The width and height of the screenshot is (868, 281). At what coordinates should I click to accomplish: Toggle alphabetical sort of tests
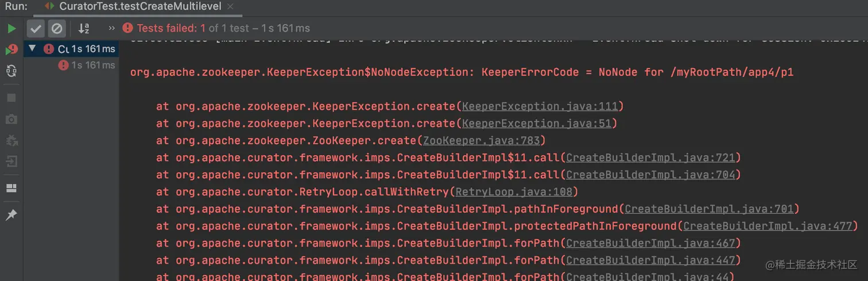tap(84, 28)
